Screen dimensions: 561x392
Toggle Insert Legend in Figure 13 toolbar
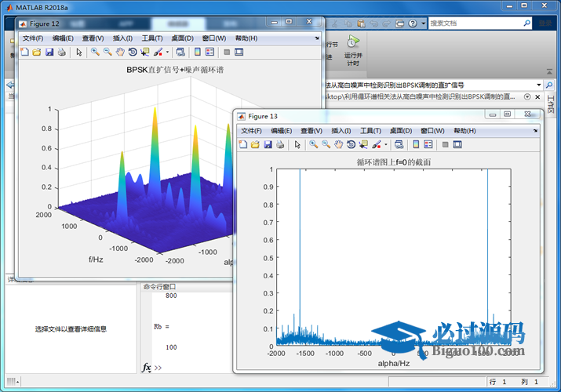point(428,145)
